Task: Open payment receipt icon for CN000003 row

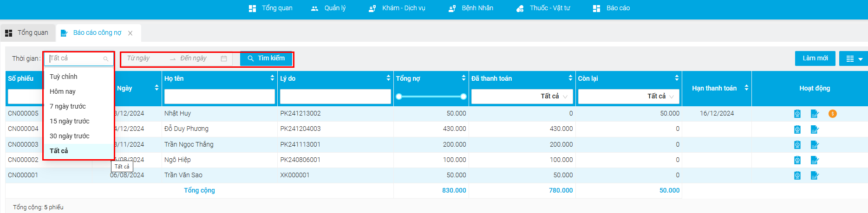Action: tap(797, 145)
